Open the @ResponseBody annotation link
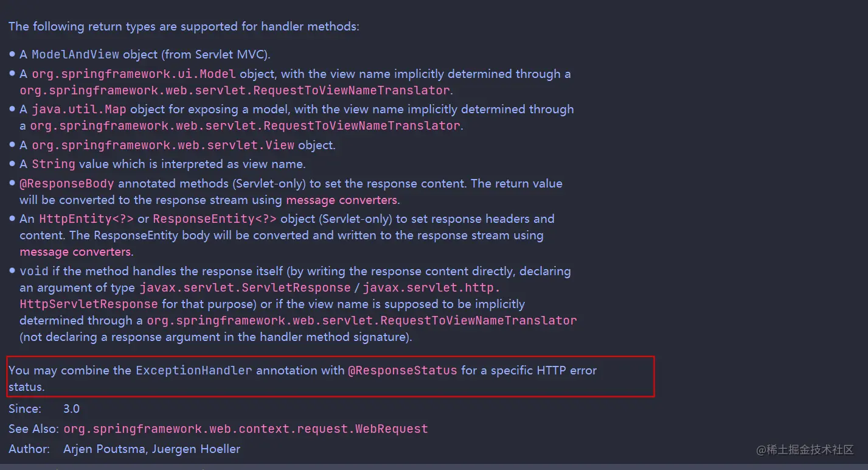 click(x=67, y=184)
